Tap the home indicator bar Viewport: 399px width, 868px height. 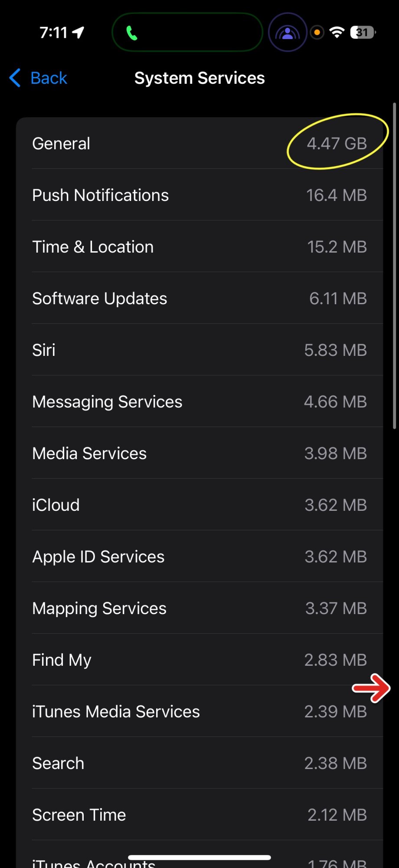click(x=199, y=857)
